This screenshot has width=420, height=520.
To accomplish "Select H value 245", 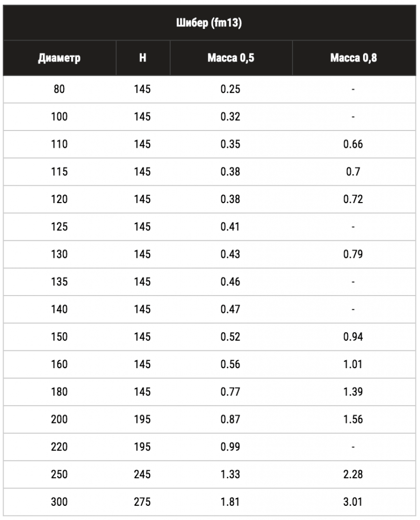I will (x=142, y=475).
